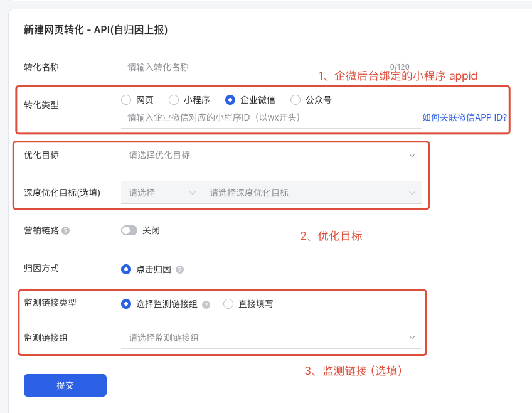Click chevron arrow in 监测链接组 field
The image size is (532, 413).
412,337
